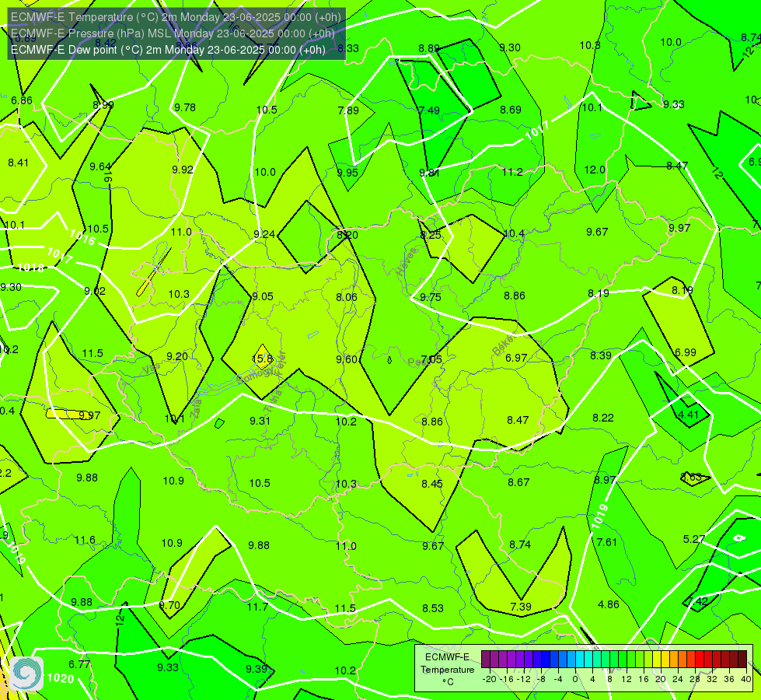This screenshot has width=761, height=700.
Task: Click the Zala county label
Action: (x=195, y=408)
